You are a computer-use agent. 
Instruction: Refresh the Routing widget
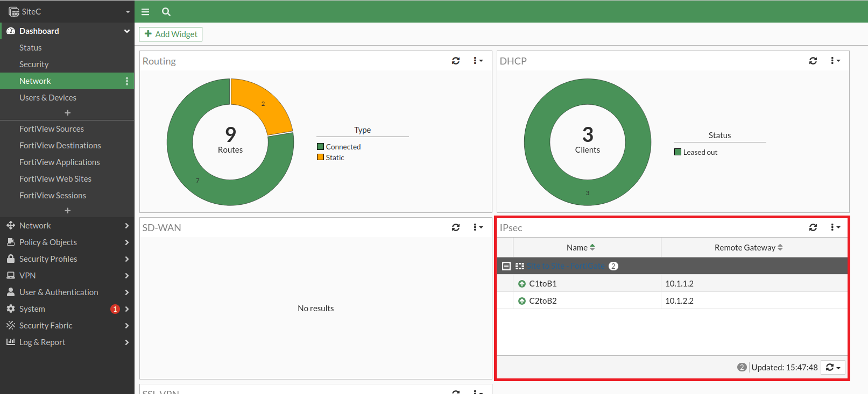[x=456, y=61]
